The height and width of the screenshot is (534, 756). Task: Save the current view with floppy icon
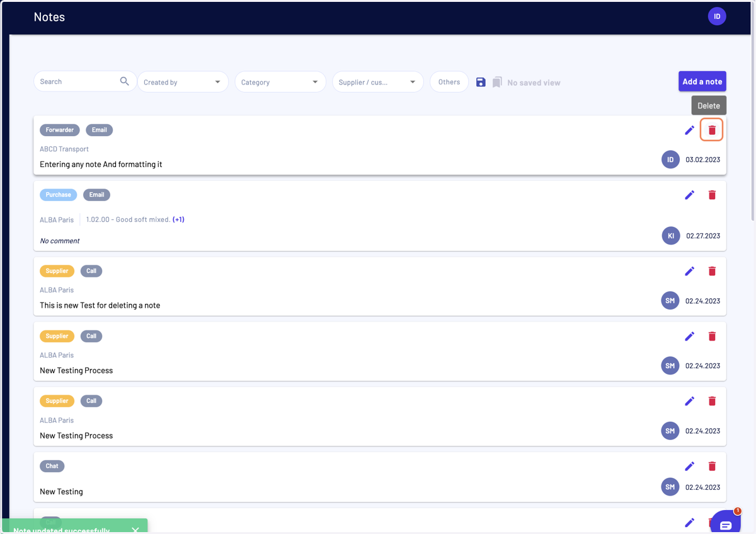click(x=481, y=82)
